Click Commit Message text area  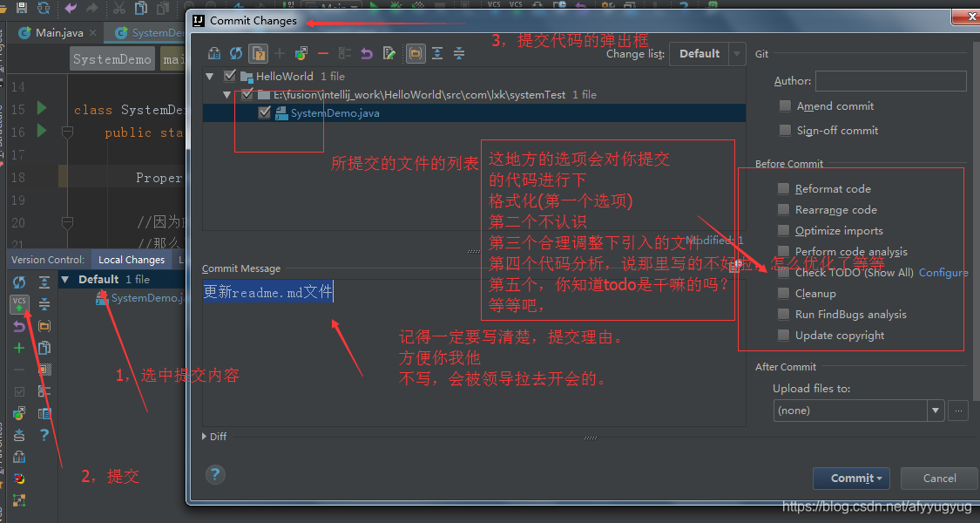[x=474, y=354]
